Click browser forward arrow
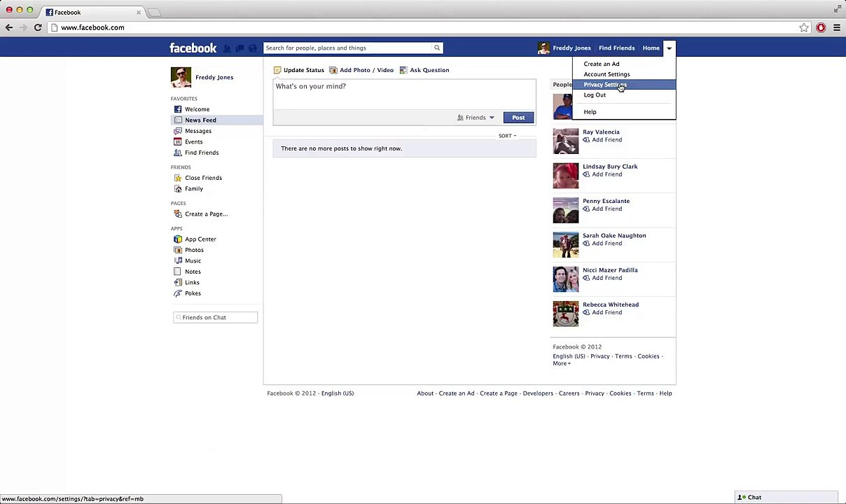Viewport: 846px width, 504px height. (23, 27)
